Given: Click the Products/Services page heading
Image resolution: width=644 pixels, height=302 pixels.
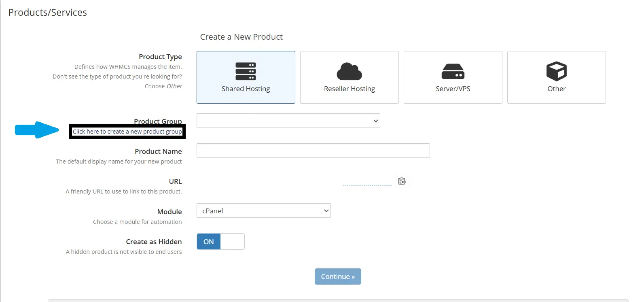Looking at the screenshot, I should [48, 13].
